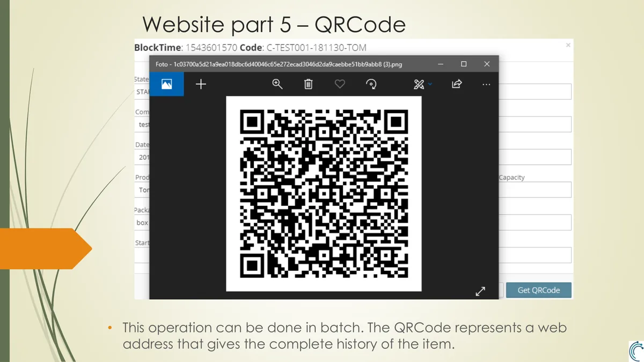This screenshot has height=362, width=644.
Task: Open the Photos collection view icon
Action: tap(166, 84)
